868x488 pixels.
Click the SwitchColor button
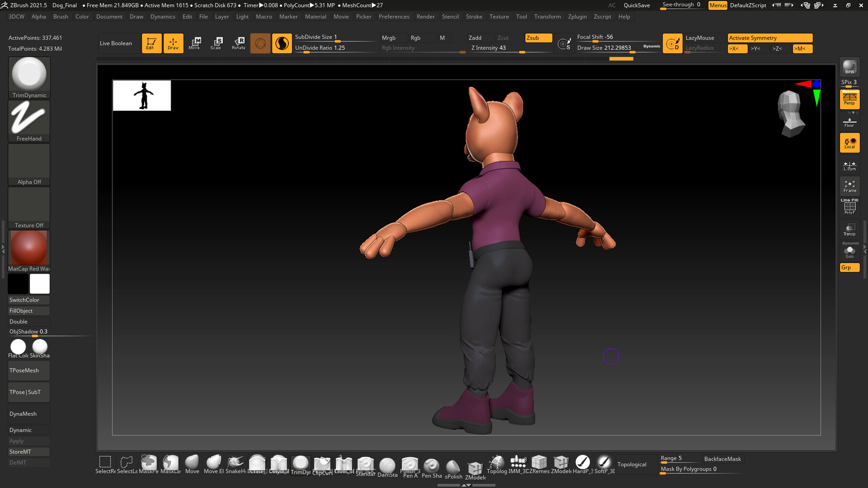tap(29, 300)
